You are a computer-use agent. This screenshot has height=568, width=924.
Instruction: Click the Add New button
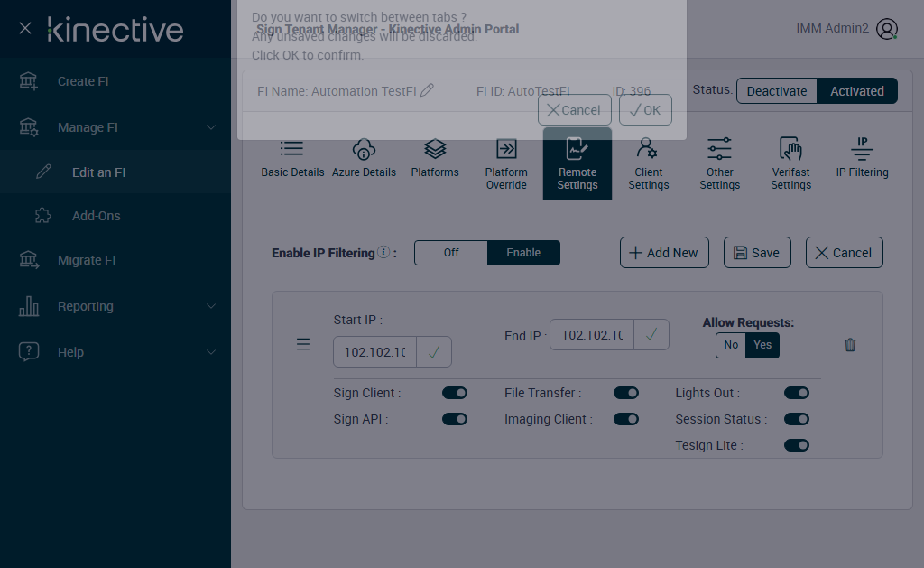coord(664,253)
